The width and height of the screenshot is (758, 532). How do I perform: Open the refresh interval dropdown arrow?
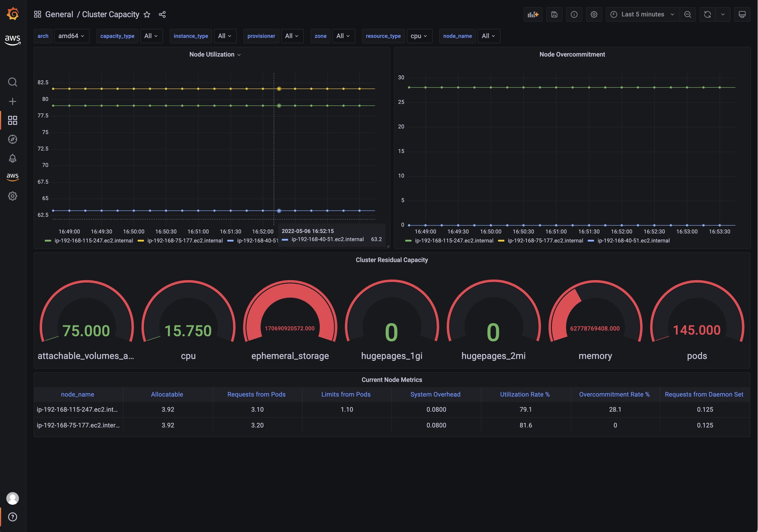tap(723, 14)
